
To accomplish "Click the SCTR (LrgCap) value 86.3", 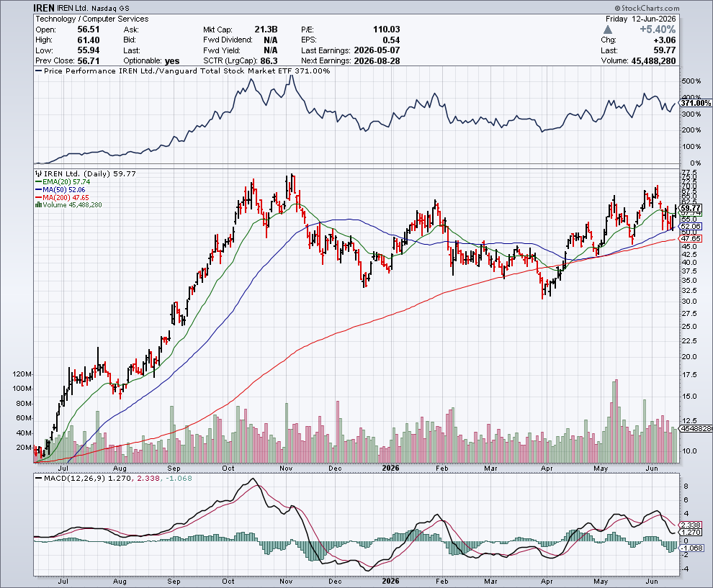I will tap(269, 61).
